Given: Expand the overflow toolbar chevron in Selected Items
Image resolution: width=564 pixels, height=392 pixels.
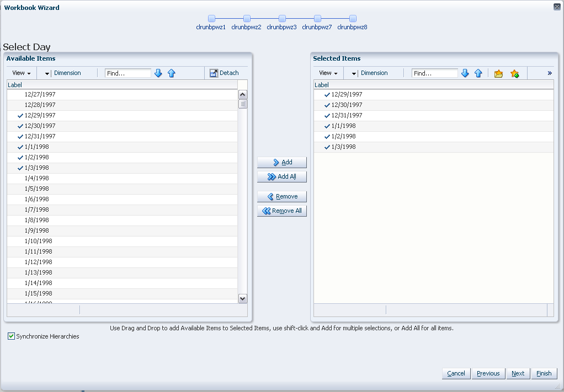Looking at the screenshot, I should 550,73.
